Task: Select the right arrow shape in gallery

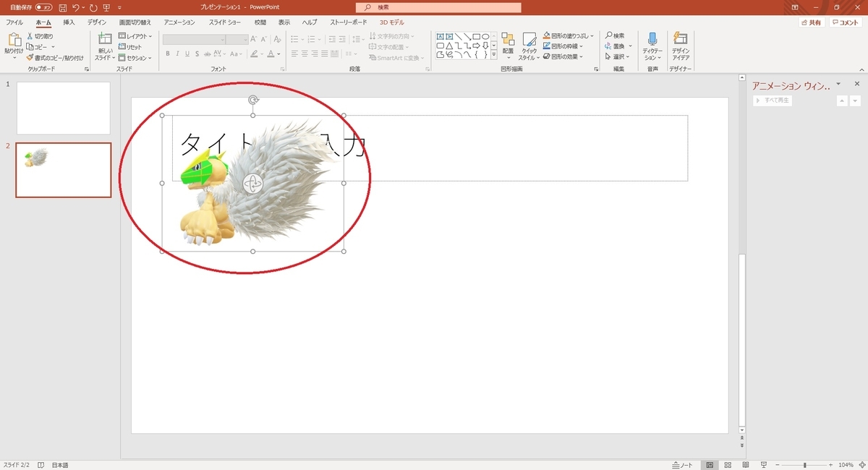Action: point(477,45)
